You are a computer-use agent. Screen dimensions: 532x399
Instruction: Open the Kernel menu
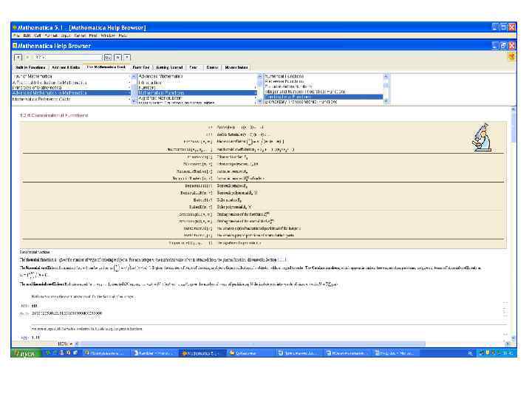point(80,35)
